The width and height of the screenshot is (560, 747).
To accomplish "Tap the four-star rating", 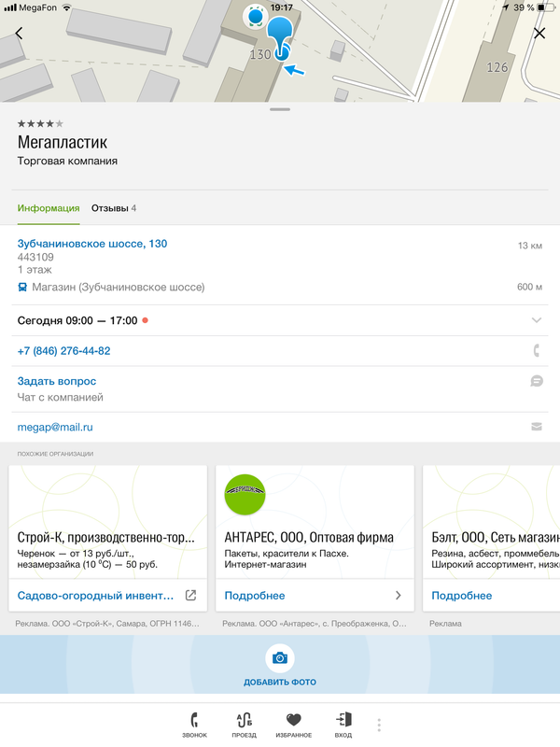I will 40,124.
